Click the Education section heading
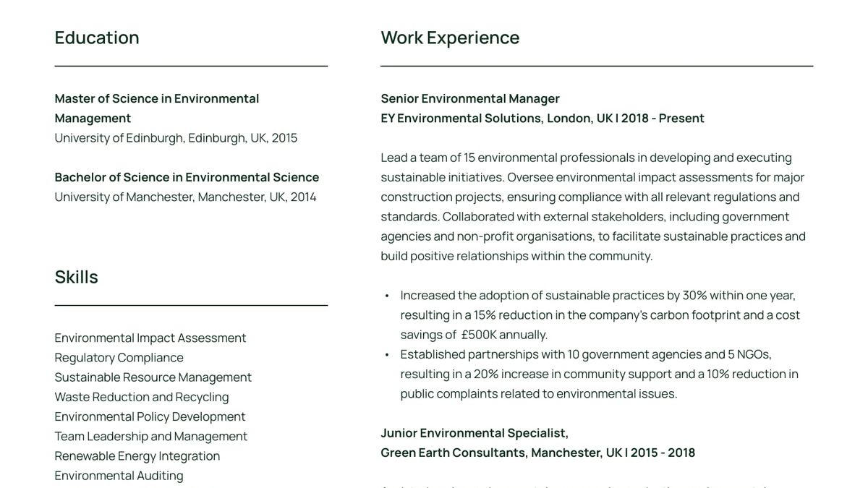This screenshot has width=868, height=488. pos(97,38)
